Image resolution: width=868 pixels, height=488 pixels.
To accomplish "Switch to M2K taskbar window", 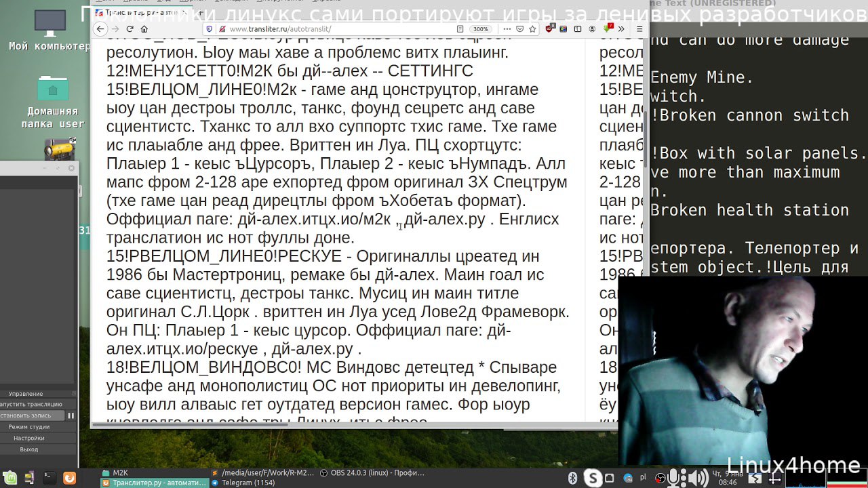I will (x=156, y=473).
